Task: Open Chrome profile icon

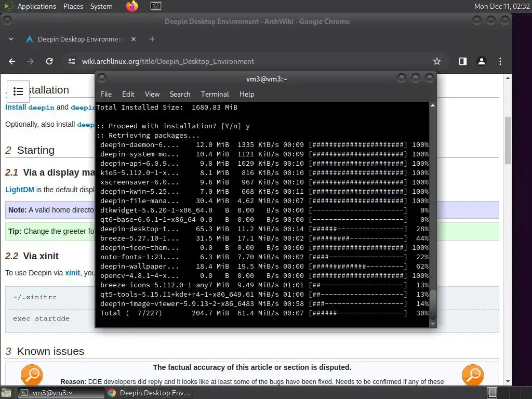Action: [x=482, y=61]
